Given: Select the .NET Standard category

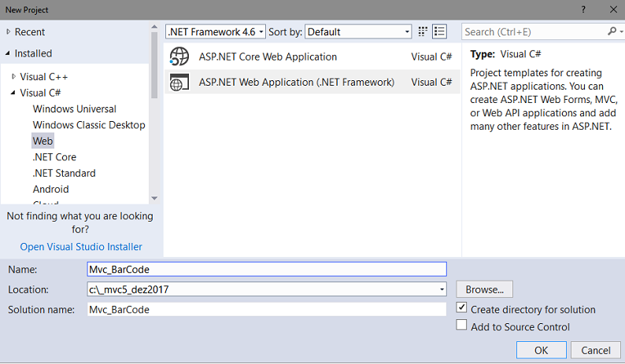Looking at the screenshot, I should (65, 173).
